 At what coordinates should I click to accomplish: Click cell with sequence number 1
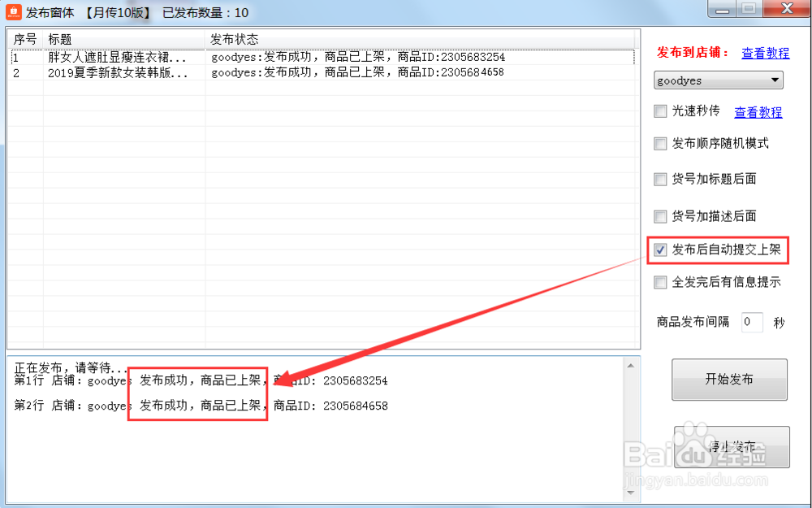pyautogui.click(x=26, y=57)
